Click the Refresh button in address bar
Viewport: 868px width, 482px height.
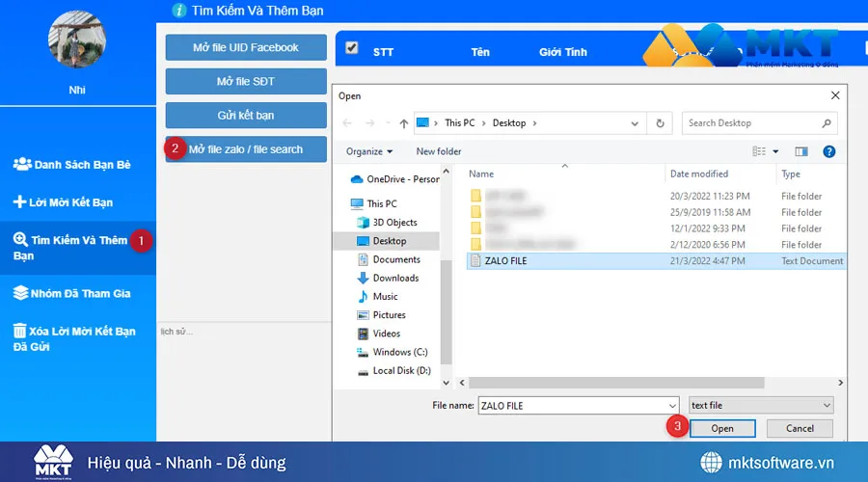point(660,122)
